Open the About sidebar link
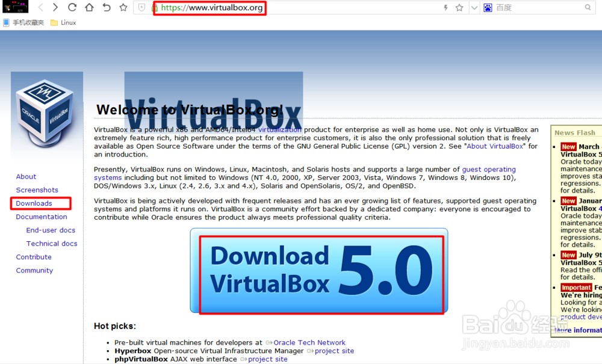The width and height of the screenshot is (602, 364). [x=26, y=176]
